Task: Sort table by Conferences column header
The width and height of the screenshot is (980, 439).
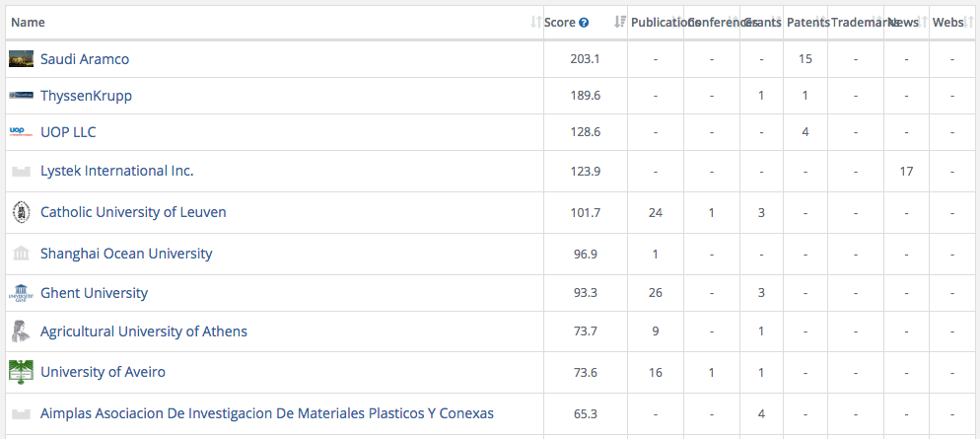Action: point(712,23)
